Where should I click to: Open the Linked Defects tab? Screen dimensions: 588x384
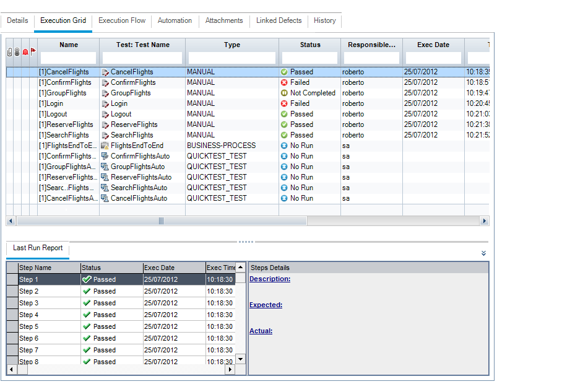[x=279, y=20]
